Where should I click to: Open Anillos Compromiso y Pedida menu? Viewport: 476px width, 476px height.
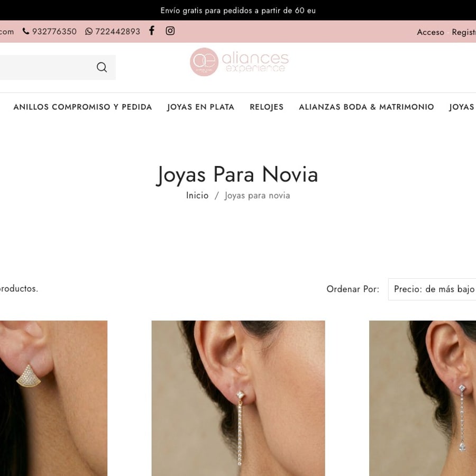pos(83,107)
